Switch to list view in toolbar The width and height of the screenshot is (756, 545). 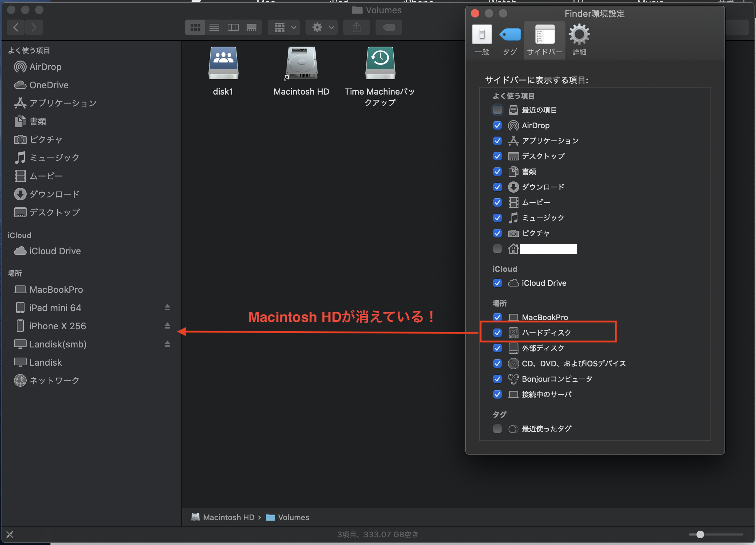(x=214, y=27)
